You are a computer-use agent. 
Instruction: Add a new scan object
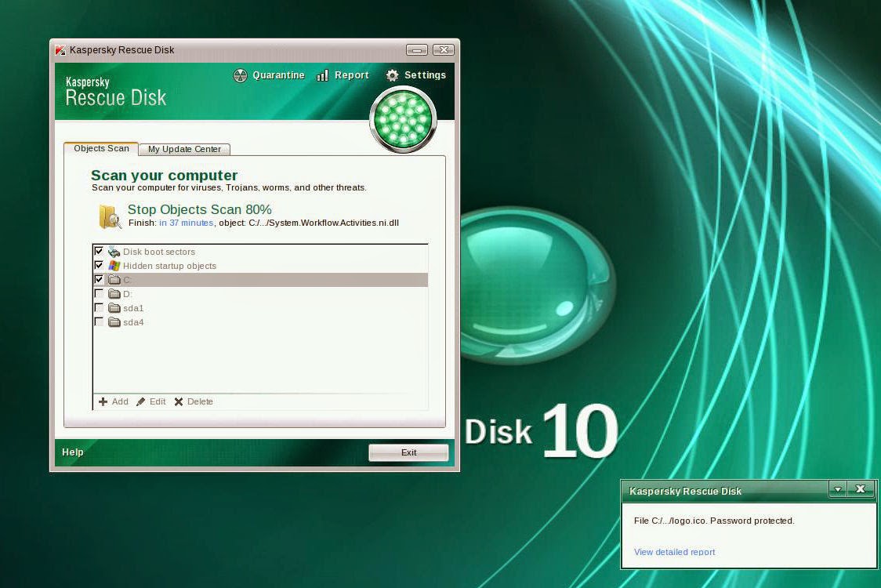pos(114,401)
